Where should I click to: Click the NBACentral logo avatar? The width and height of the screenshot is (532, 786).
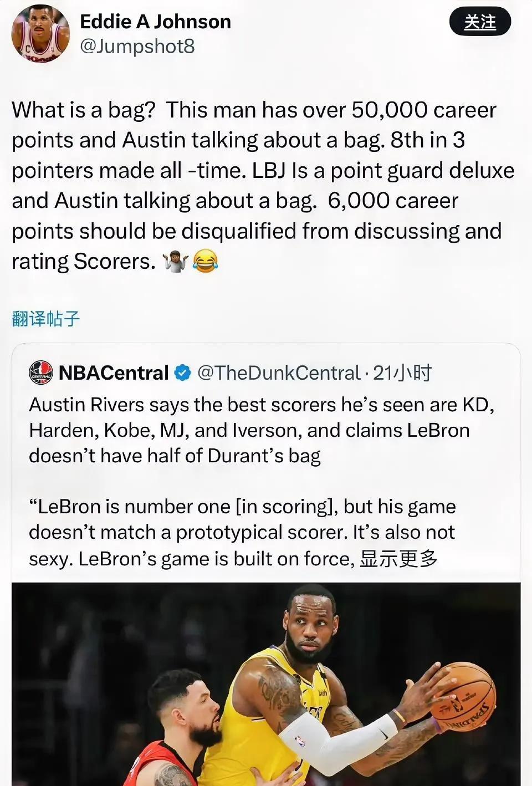click(41, 372)
